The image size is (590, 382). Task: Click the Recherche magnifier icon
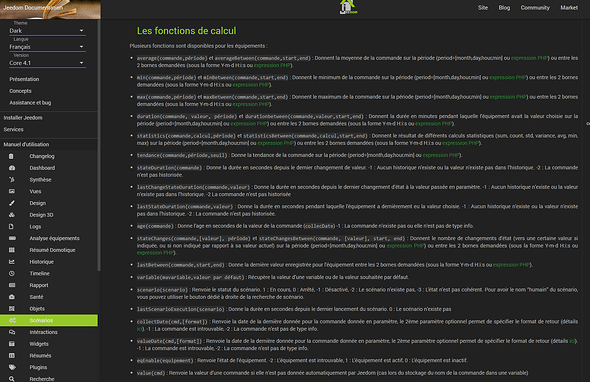click(12, 379)
